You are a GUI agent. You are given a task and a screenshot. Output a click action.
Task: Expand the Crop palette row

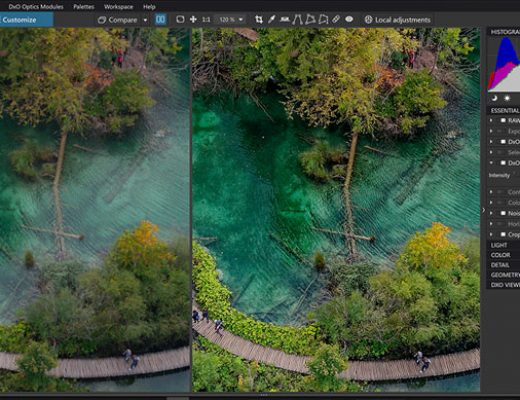(491, 234)
